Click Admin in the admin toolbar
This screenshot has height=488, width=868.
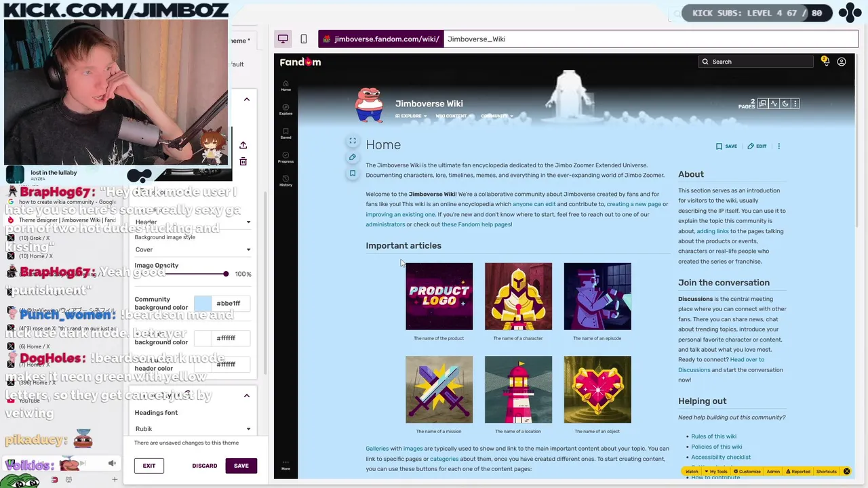click(x=773, y=472)
